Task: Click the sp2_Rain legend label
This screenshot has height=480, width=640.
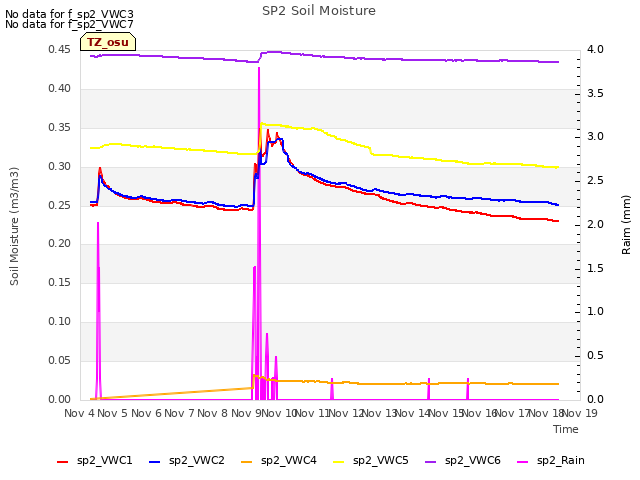Action: tap(560, 461)
